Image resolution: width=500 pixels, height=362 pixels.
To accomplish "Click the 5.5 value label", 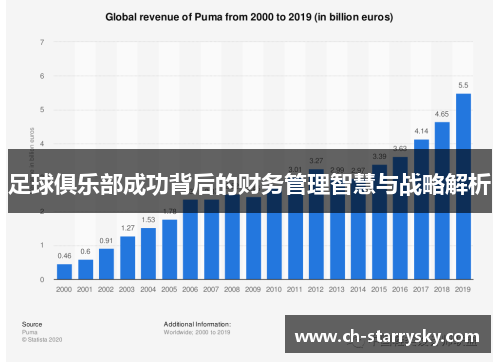I will 463,85.
